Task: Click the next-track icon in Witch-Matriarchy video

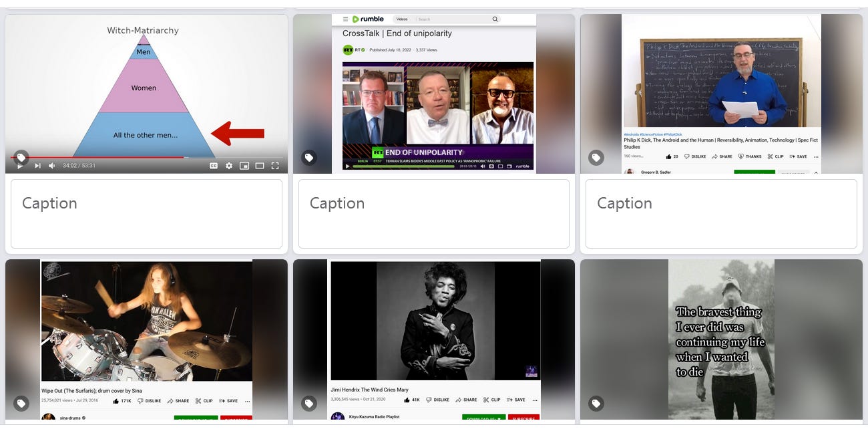Action: (37, 166)
